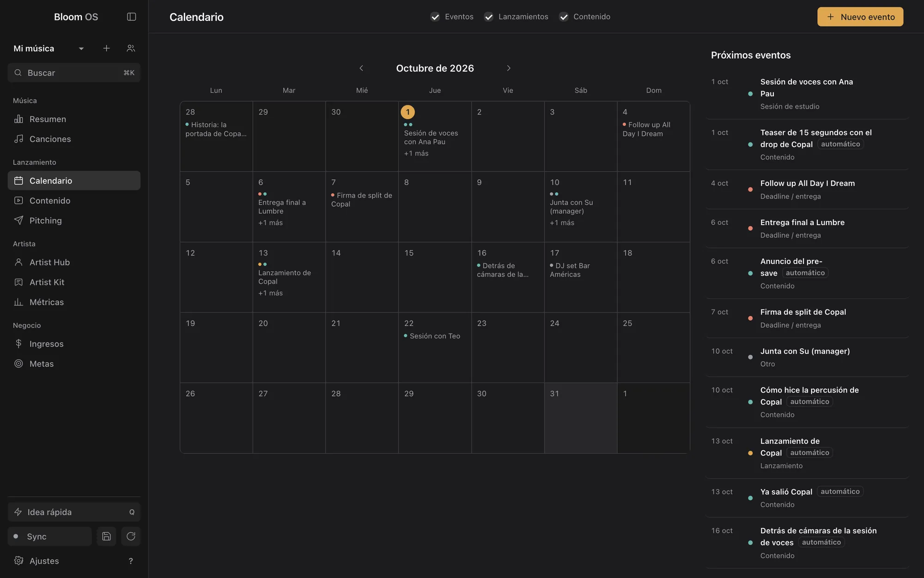This screenshot has width=924, height=578.
Task: Expand '+1 más' on October 13
Action: 270,293
